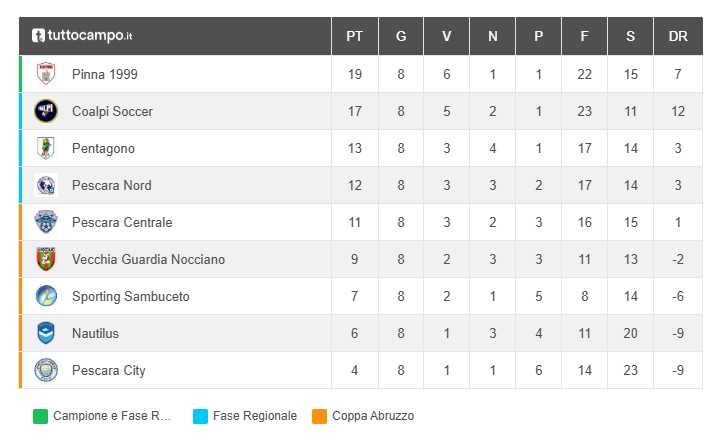Click the orange Coppa Abruzzo legend swatch
The image size is (726, 443).
coord(319,416)
